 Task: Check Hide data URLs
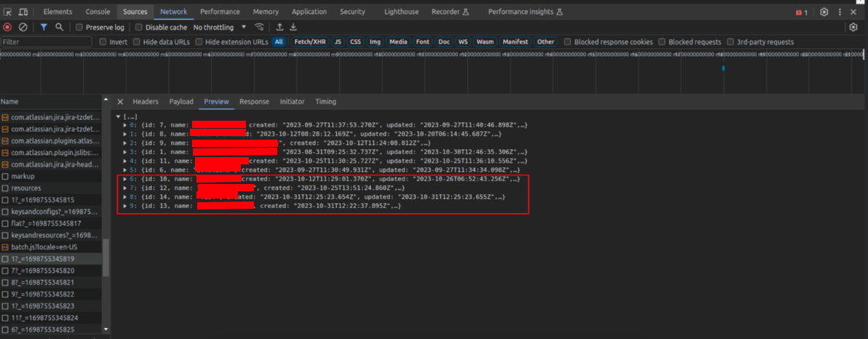point(136,42)
